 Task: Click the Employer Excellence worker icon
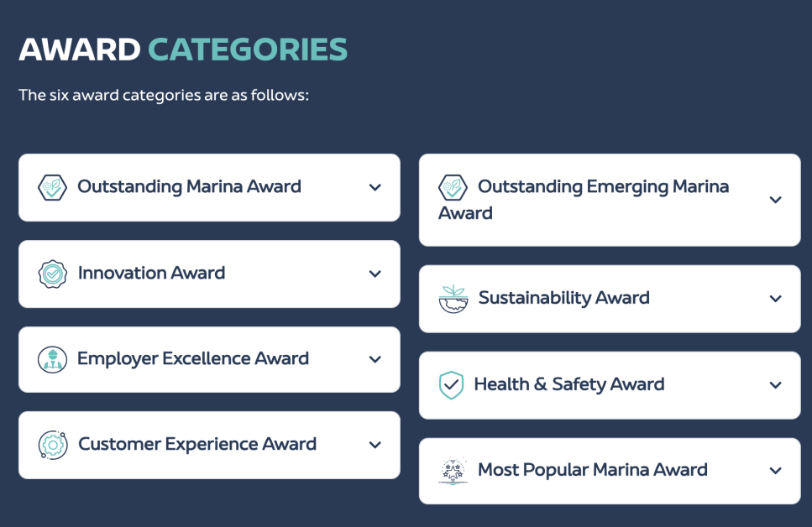point(52,359)
